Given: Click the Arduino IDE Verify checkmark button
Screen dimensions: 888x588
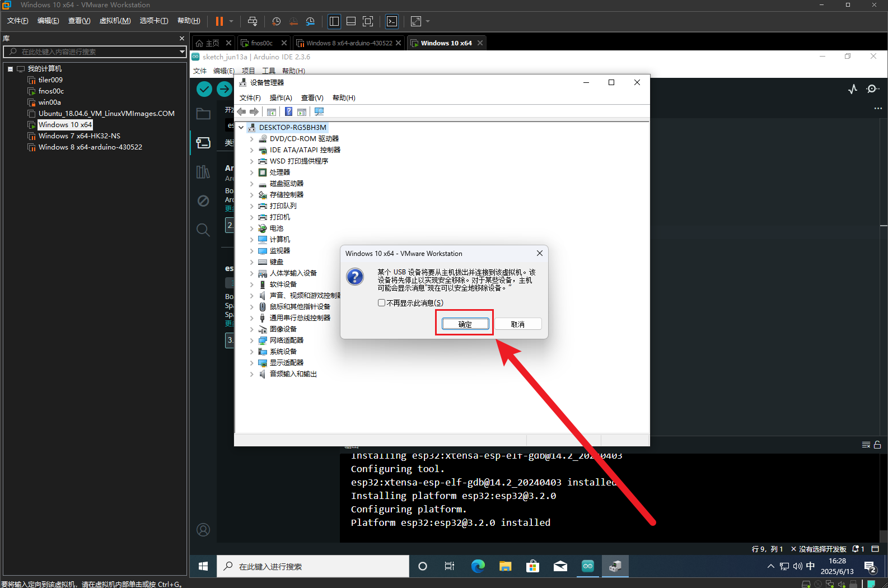Looking at the screenshot, I should pos(204,88).
